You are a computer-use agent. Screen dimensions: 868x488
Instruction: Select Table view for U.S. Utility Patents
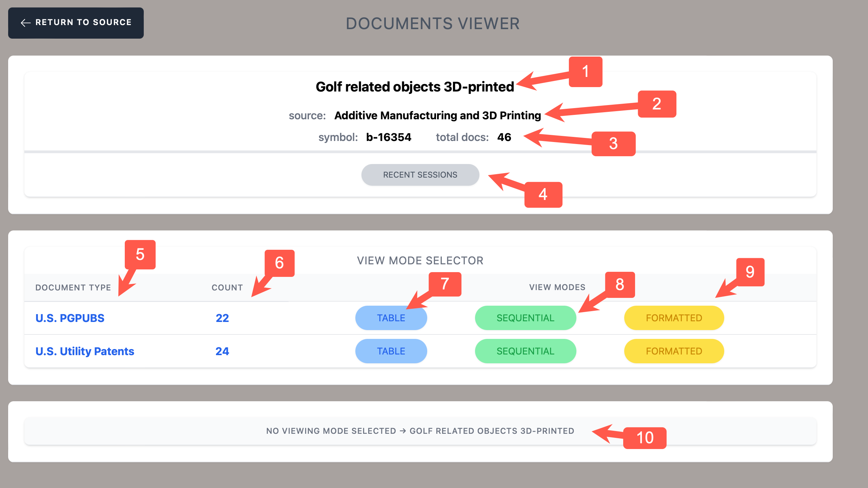click(x=391, y=351)
